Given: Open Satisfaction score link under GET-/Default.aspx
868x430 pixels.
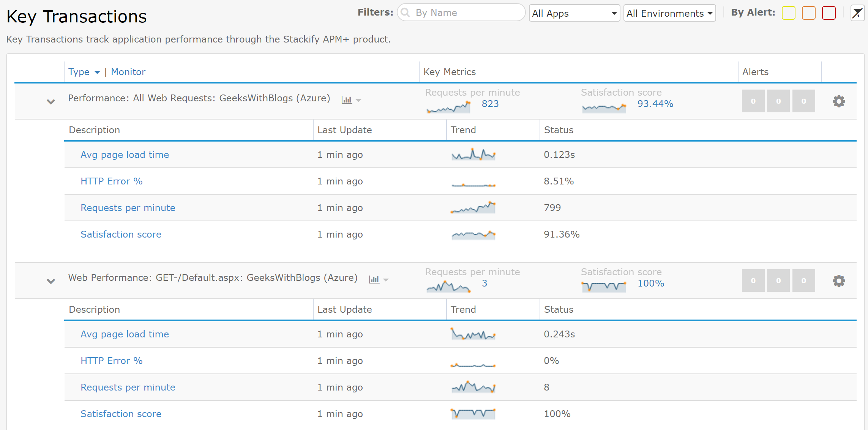Looking at the screenshot, I should 121,414.
